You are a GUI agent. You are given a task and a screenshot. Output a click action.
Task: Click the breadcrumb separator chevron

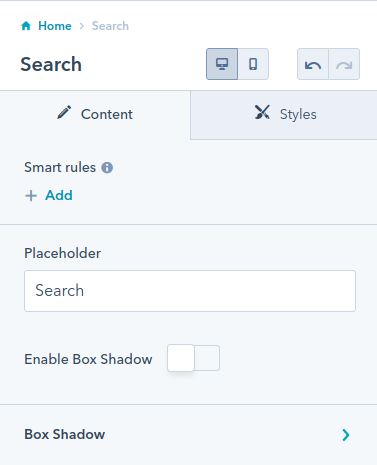pyautogui.click(x=82, y=26)
